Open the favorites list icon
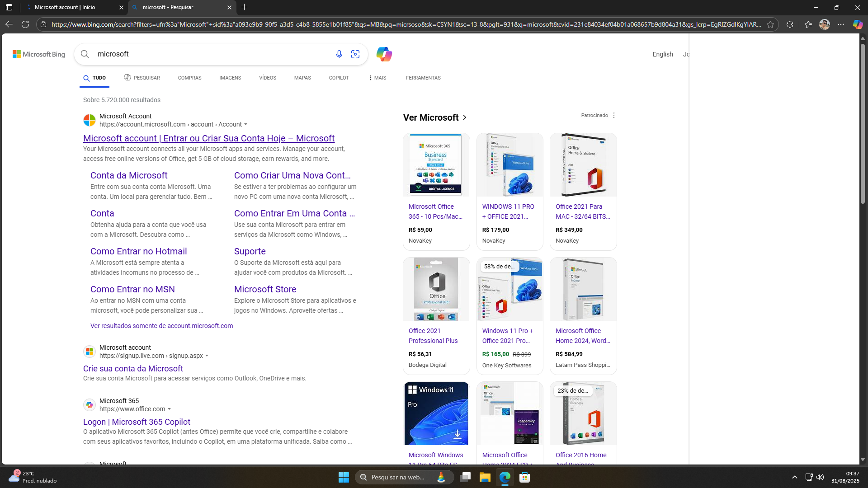Screen dimensions: 868x488 (x=808, y=24)
